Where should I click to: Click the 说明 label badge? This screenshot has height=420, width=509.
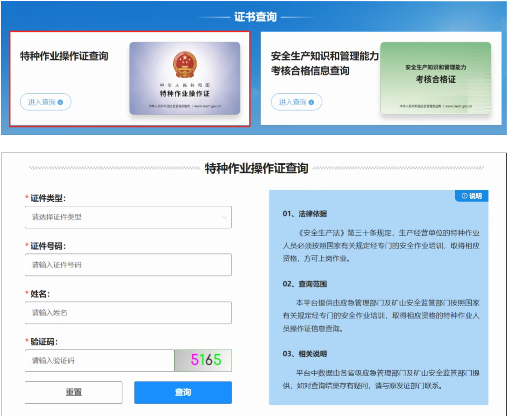[x=472, y=196]
